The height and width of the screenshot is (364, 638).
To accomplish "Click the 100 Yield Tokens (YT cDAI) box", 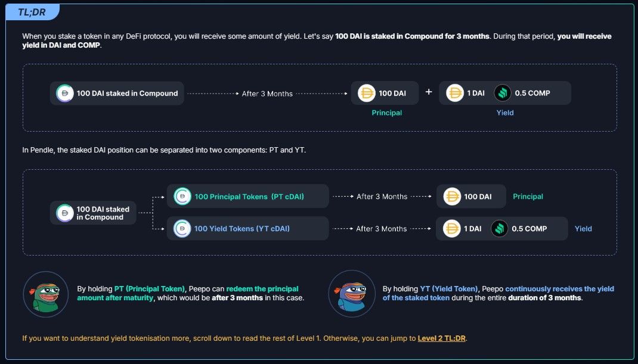I will pos(247,229).
